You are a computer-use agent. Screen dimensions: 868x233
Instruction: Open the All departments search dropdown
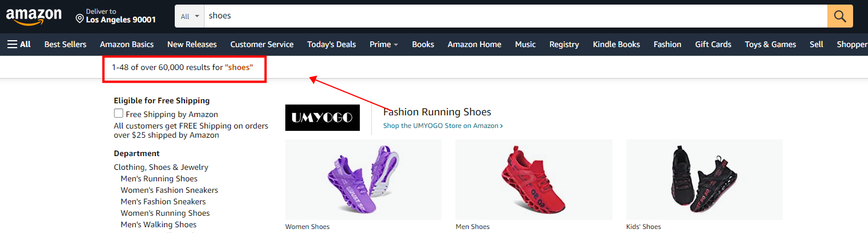(190, 16)
